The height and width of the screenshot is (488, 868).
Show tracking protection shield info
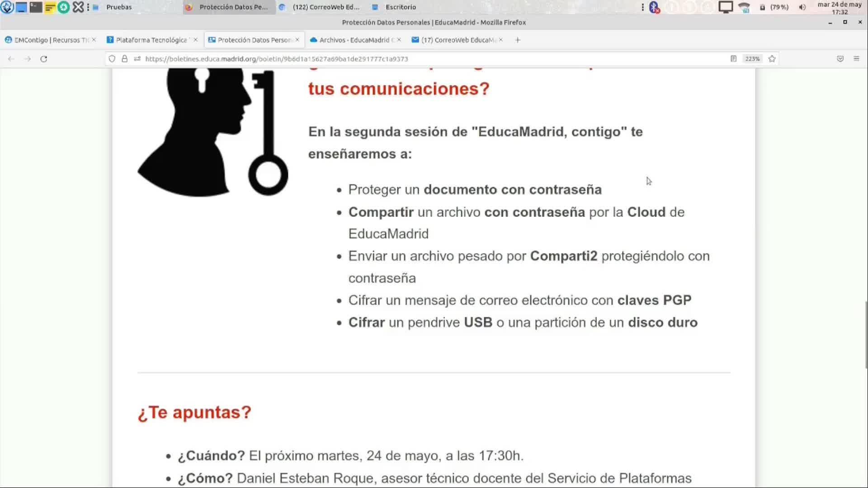112,59
